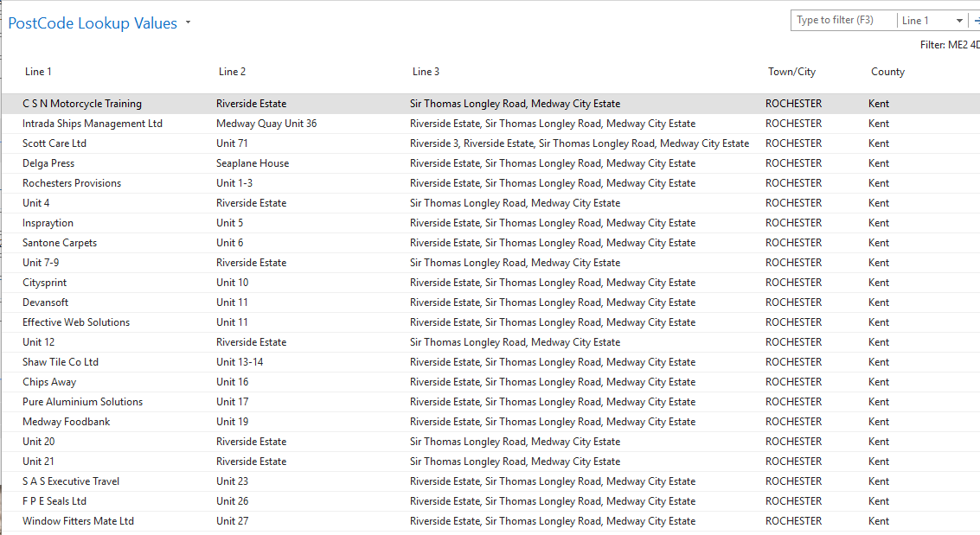Click Kent in the Medway Foodbank row
The width and height of the screenshot is (980, 535).
click(878, 422)
